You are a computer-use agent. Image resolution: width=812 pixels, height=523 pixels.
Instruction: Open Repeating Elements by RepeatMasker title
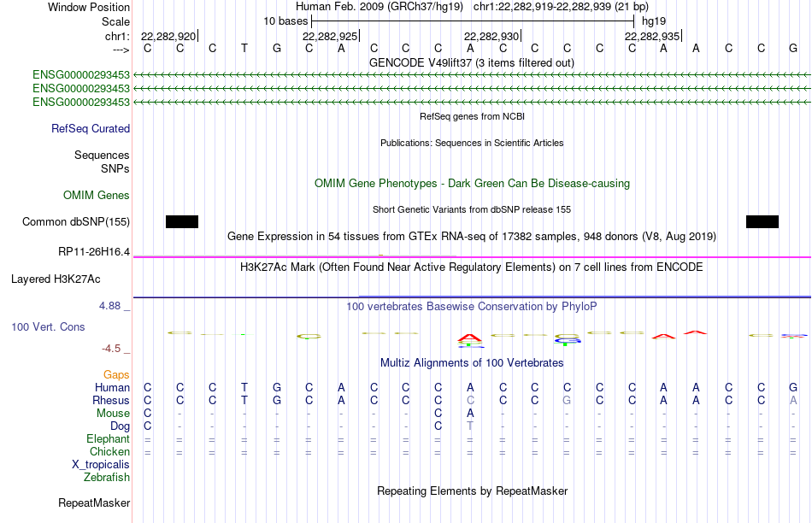pyautogui.click(x=473, y=491)
